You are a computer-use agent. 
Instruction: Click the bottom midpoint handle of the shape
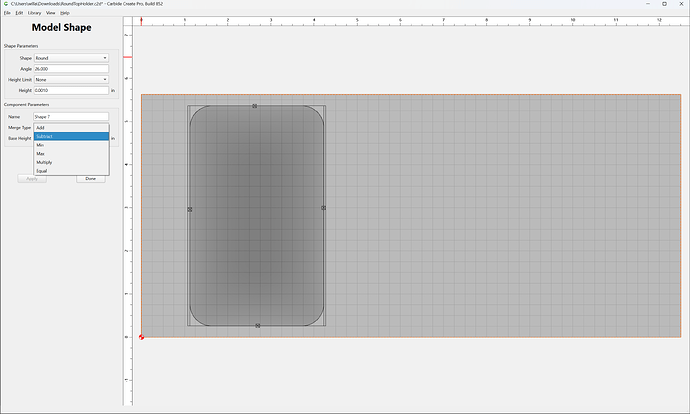[x=258, y=326]
